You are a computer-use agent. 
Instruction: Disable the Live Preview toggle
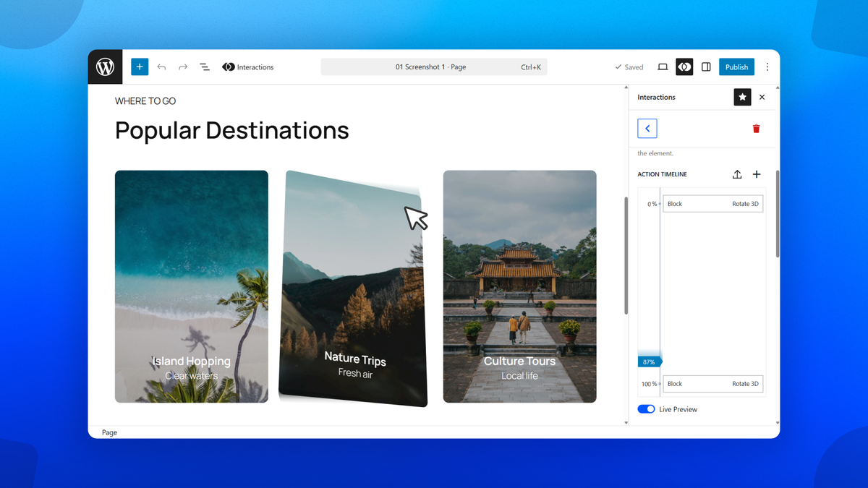[x=646, y=408]
